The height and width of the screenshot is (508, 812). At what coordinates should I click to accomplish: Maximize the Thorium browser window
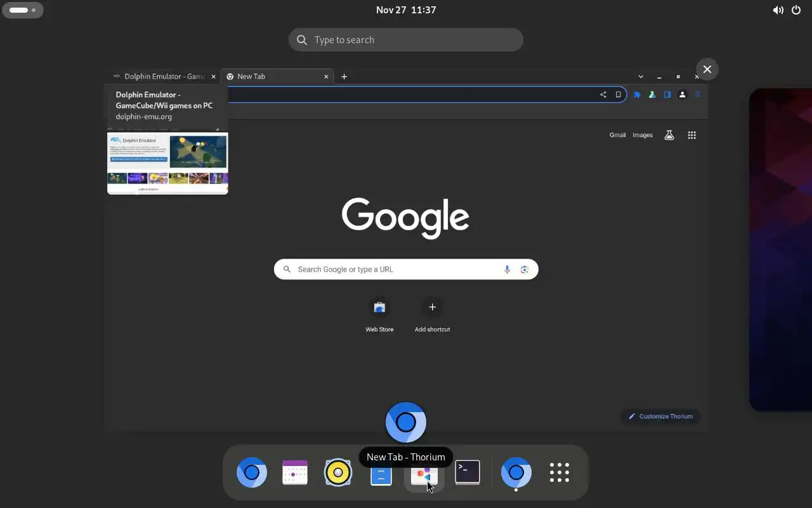click(x=678, y=76)
